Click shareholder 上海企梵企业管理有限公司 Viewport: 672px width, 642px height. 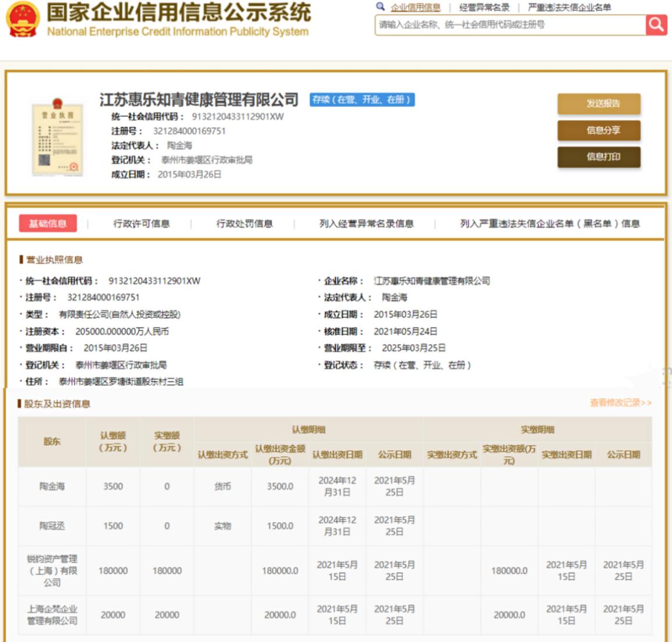pos(52,615)
